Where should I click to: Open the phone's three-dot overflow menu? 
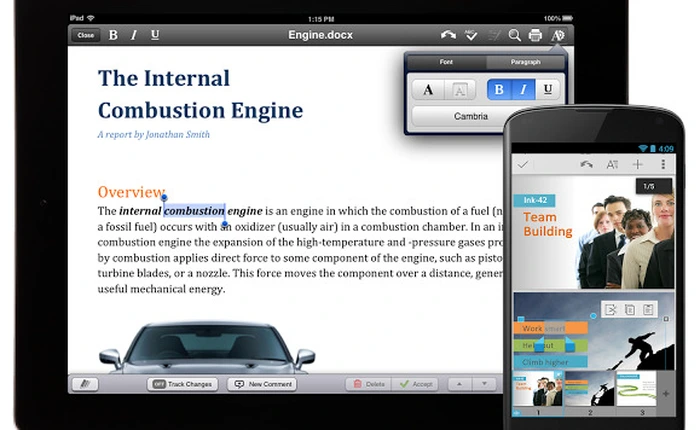tap(662, 164)
